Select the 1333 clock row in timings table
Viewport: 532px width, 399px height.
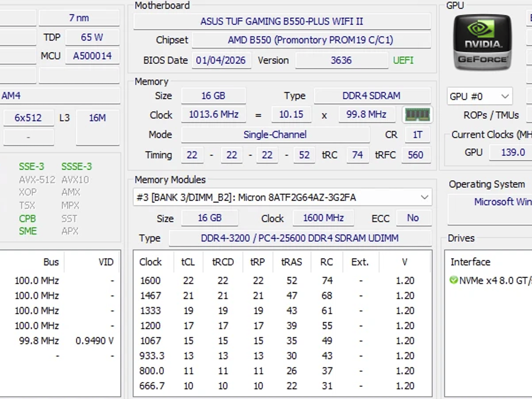[283, 311]
